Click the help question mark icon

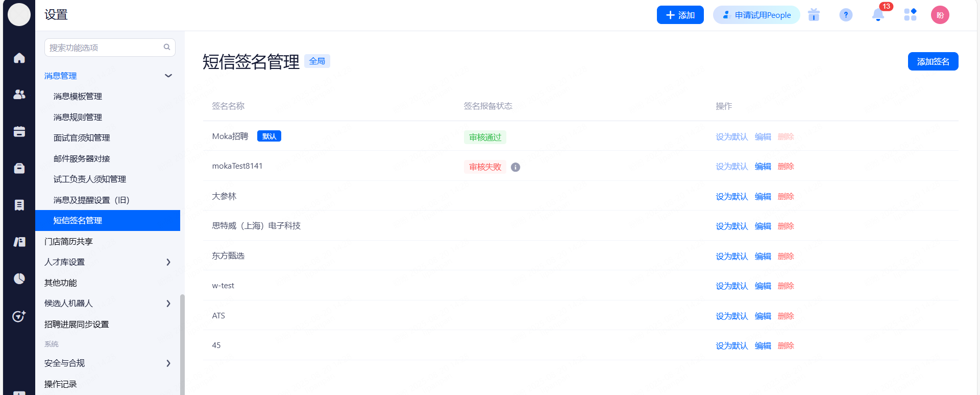pos(846,15)
